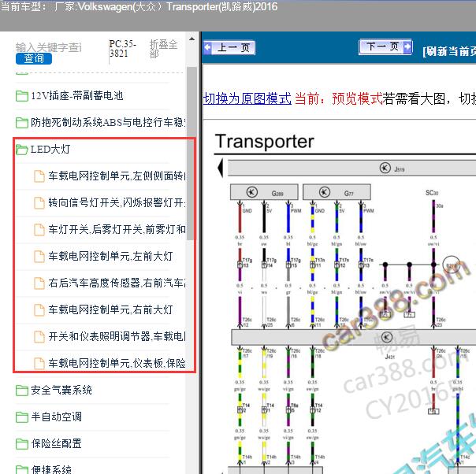The height and width of the screenshot is (474, 476).
Task: Click the Transporter diagram title
Action: click(x=264, y=141)
